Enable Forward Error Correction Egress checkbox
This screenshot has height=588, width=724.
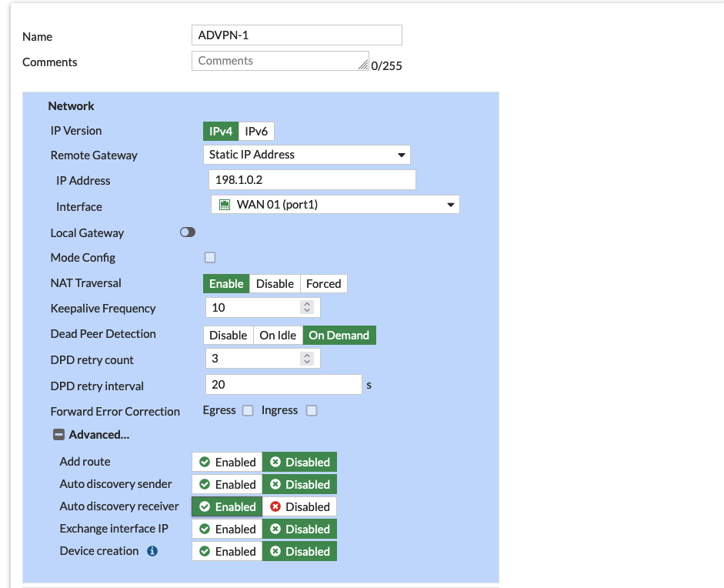point(248,411)
